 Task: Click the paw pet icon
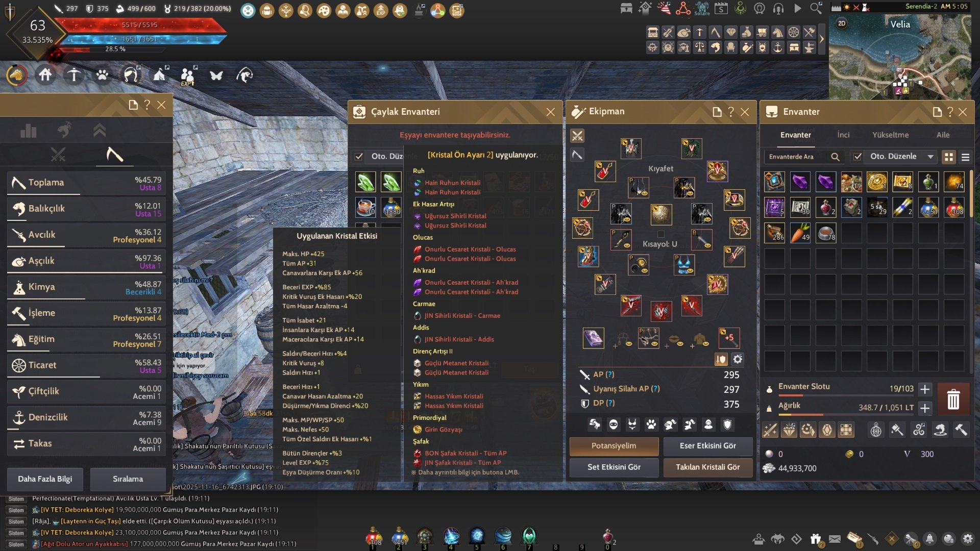(x=102, y=76)
